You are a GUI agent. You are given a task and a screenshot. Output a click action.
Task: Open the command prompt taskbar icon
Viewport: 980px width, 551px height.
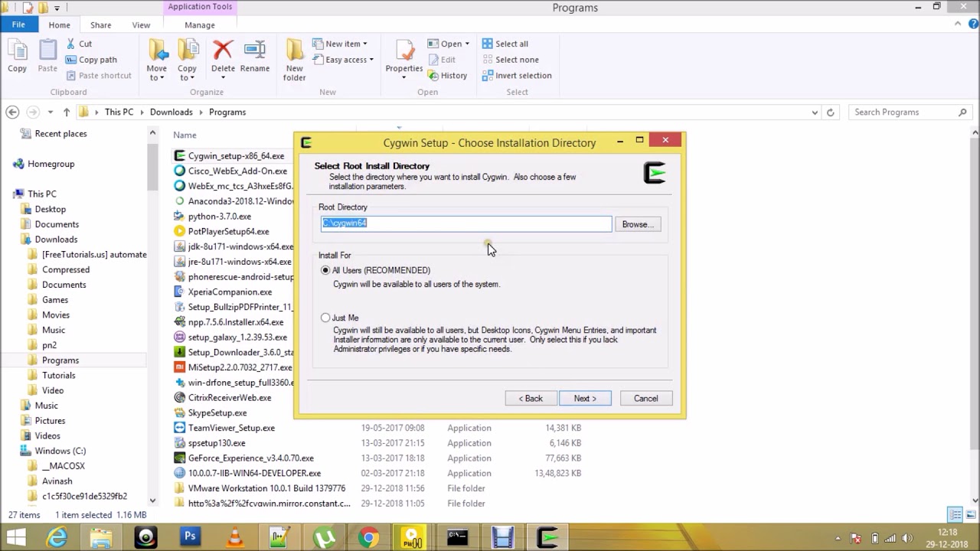(x=458, y=538)
